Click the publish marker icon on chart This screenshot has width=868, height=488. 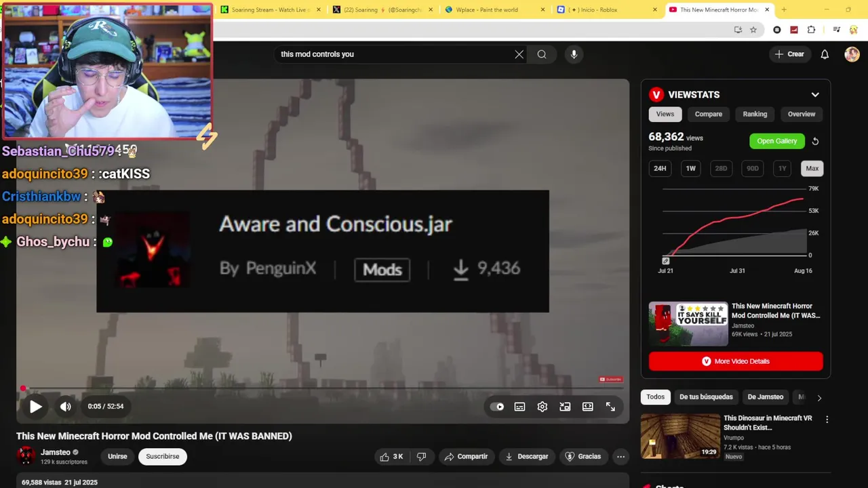coord(666,261)
